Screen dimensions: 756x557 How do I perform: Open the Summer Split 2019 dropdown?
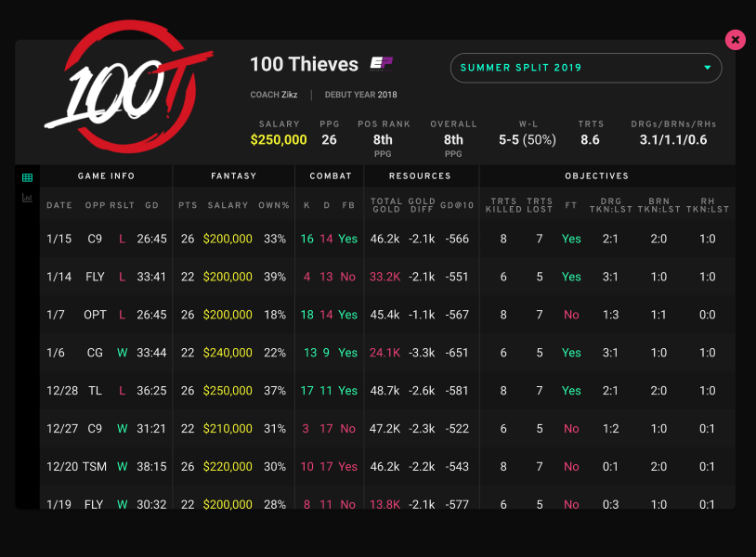[586, 68]
